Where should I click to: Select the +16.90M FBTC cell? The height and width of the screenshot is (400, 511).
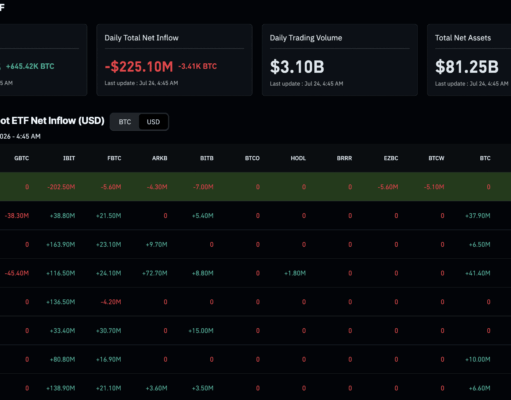(109, 359)
